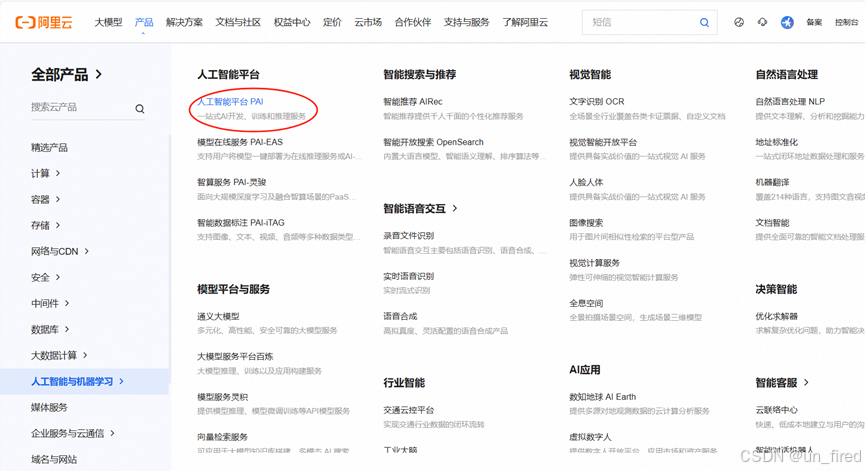Open 自然语言处理 NLP link

[x=790, y=101]
